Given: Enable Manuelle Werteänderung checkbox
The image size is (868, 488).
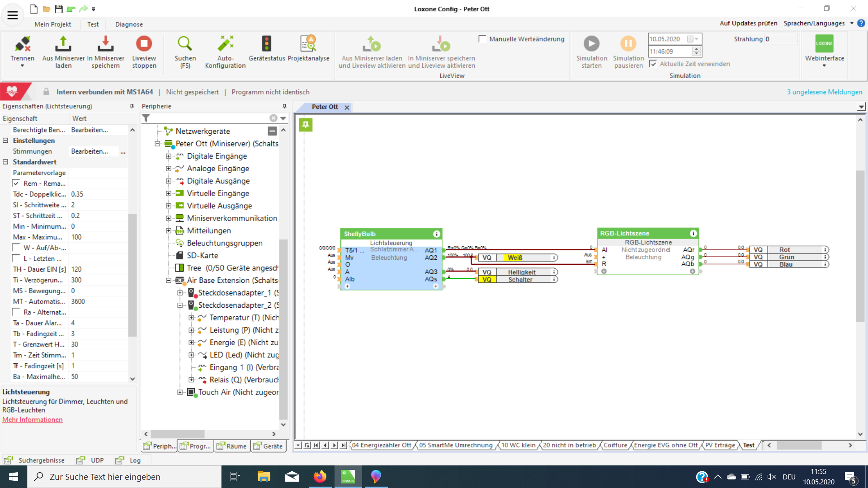Looking at the screenshot, I should 482,39.
